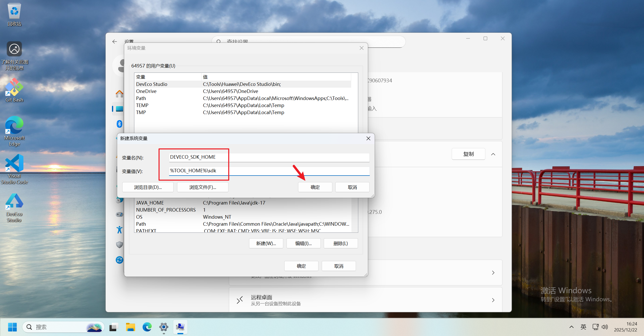Click the accessibility figure icon in sidebar
The height and width of the screenshot is (336, 644).
coord(119,229)
